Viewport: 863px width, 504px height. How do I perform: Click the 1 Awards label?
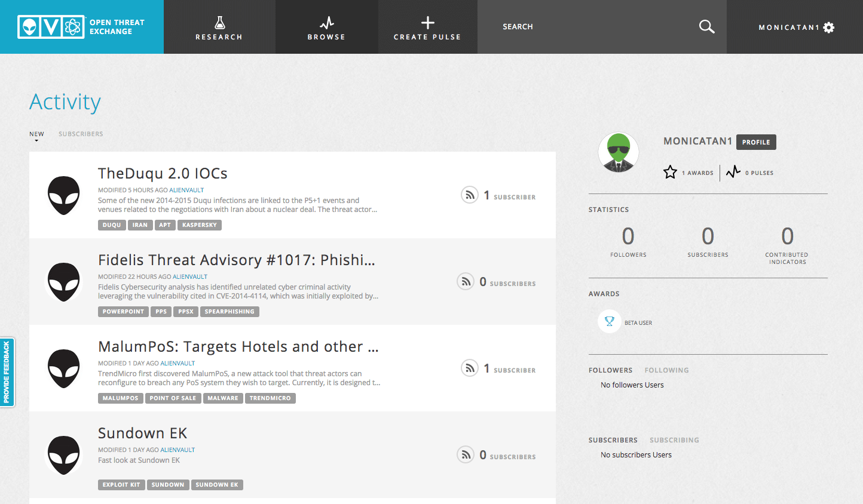(697, 173)
